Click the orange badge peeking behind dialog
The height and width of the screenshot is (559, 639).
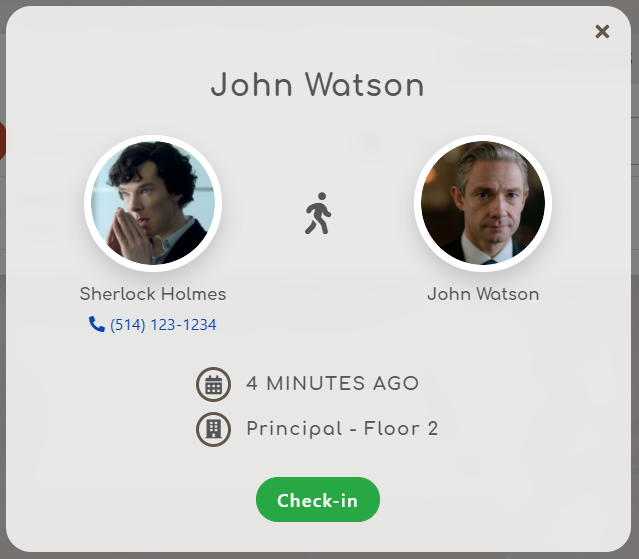tap(2, 141)
